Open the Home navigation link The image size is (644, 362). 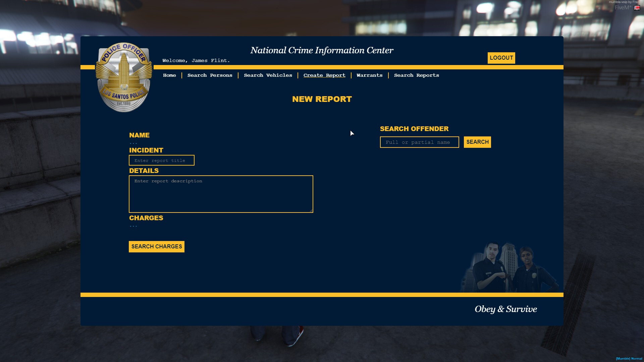pos(169,75)
